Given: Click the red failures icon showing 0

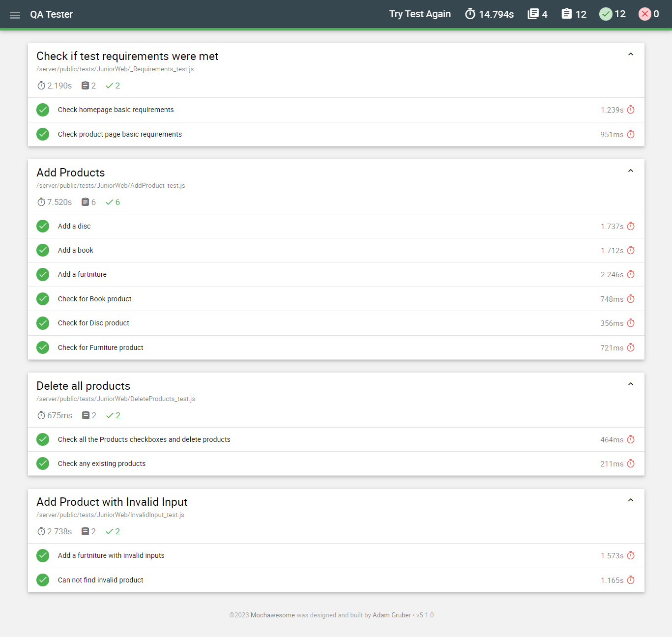Looking at the screenshot, I should point(644,14).
